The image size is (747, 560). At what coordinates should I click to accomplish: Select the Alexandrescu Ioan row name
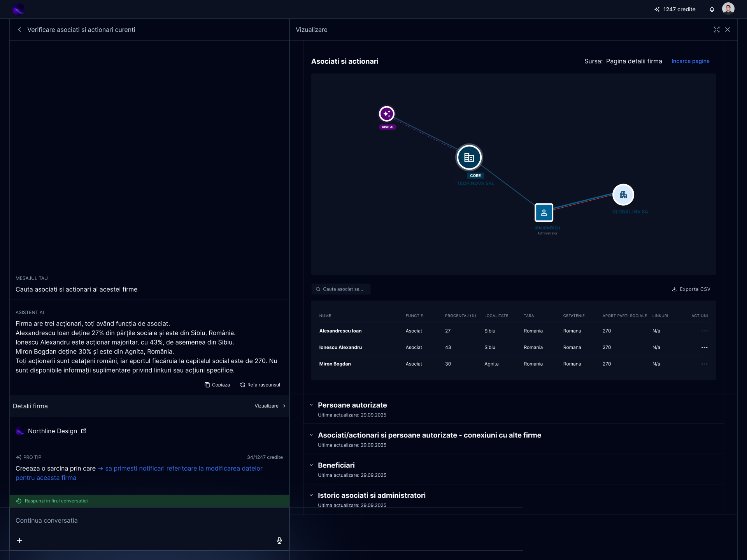coord(340,331)
